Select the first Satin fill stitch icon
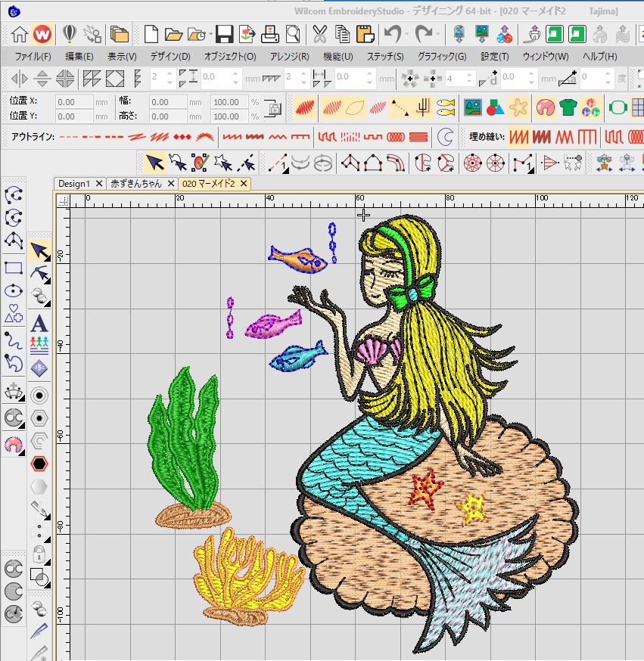 click(x=518, y=137)
